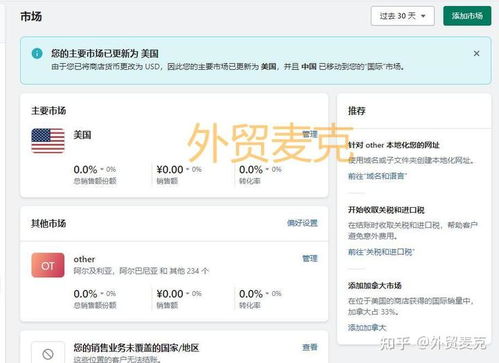This screenshot has width=499, height=363.
Task: Click the 推荐 panel heading
Action: point(357,111)
